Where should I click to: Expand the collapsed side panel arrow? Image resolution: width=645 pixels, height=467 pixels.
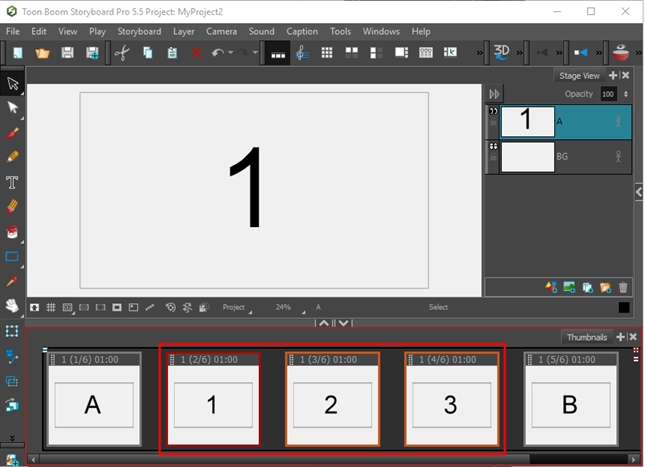click(638, 191)
